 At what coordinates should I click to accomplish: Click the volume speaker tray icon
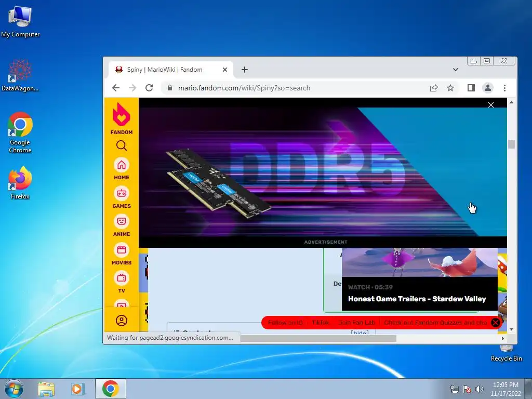(x=480, y=389)
